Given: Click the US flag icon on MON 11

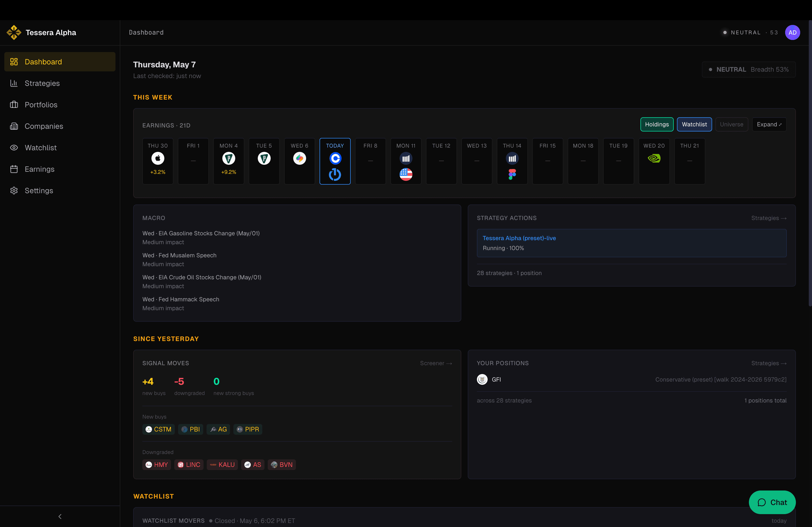Looking at the screenshot, I should point(406,174).
